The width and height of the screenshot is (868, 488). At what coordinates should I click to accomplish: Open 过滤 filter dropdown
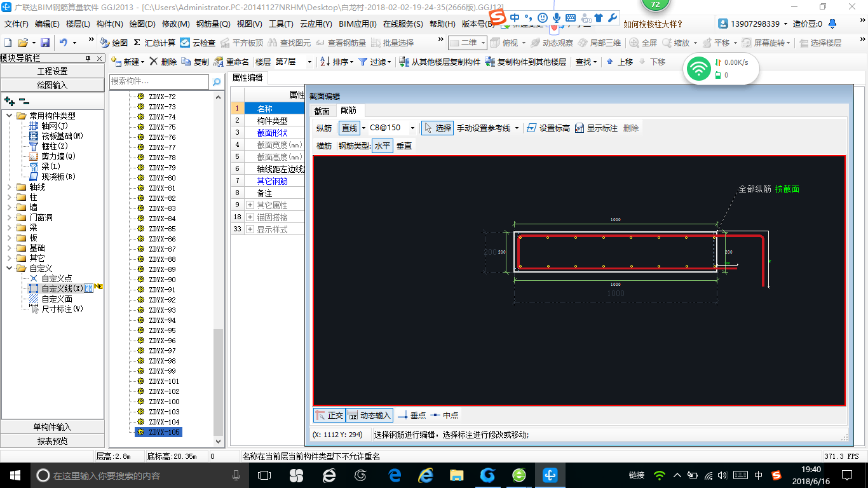[390, 62]
